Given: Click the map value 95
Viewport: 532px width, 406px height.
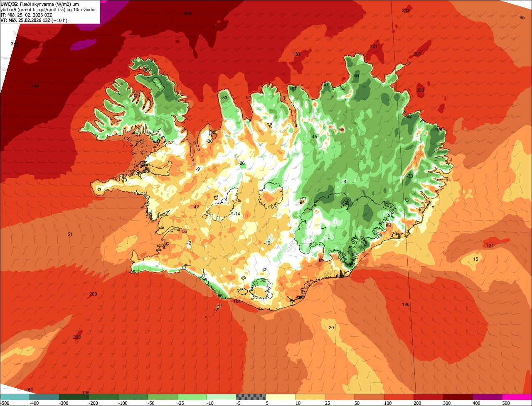Looking at the screenshot, I should (522, 17).
